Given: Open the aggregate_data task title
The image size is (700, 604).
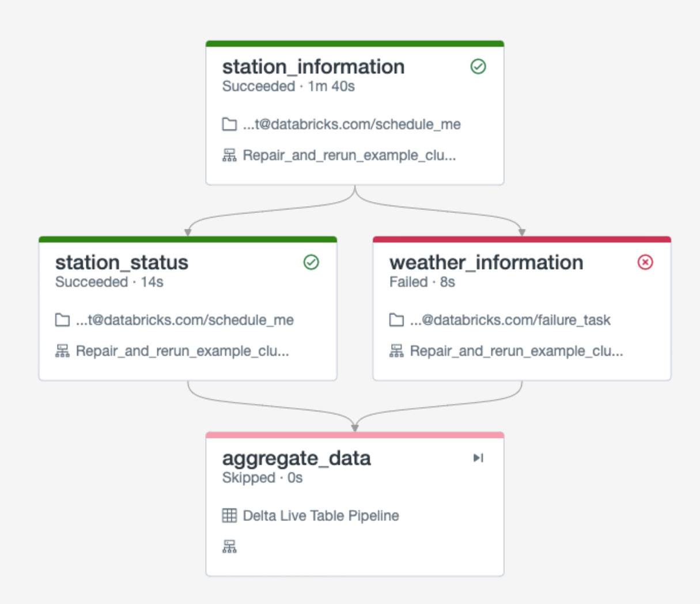Looking at the screenshot, I should tap(296, 458).
